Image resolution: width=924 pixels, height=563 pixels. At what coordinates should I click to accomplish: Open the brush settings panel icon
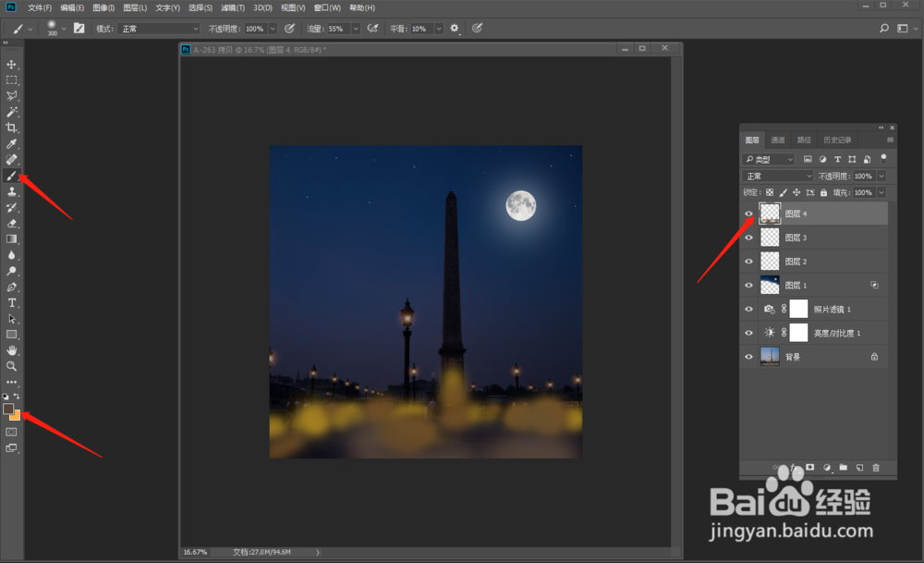(79, 29)
